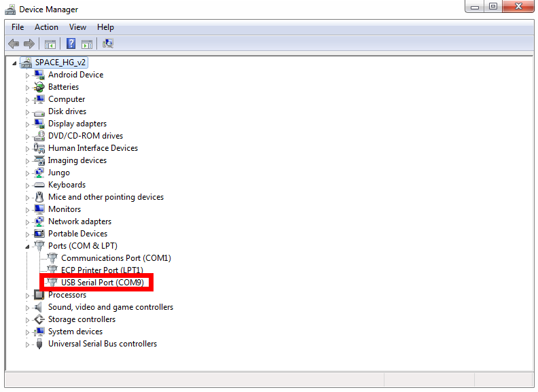Close the Device Manager window
Image resolution: width=538 pixels, height=392 pixels.
point(518,7)
